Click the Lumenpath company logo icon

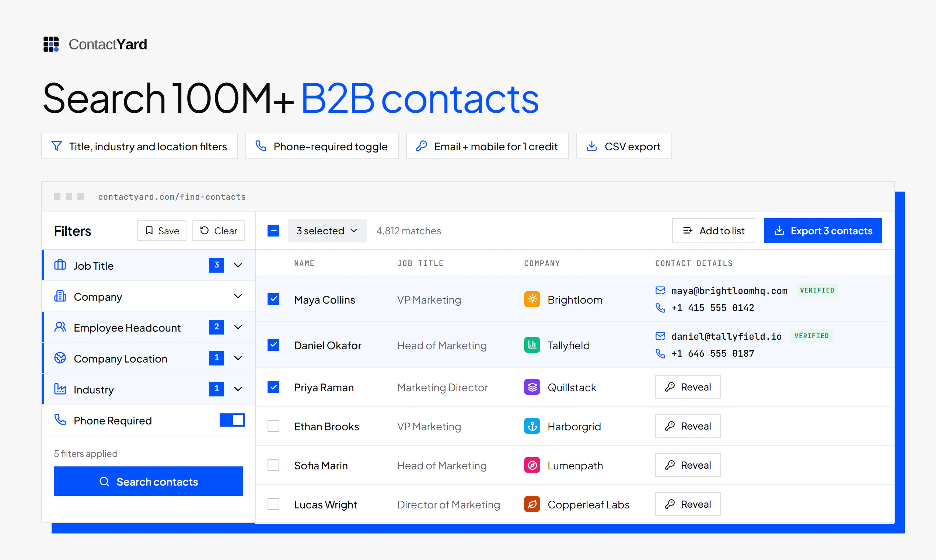pyautogui.click(x=532, y=465)
